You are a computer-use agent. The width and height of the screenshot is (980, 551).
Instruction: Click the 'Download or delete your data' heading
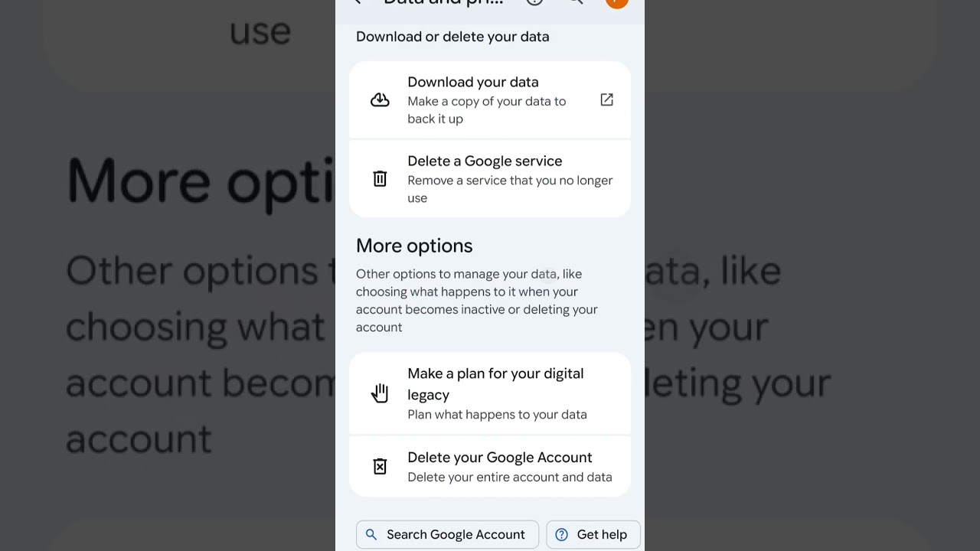coord(452,37)
